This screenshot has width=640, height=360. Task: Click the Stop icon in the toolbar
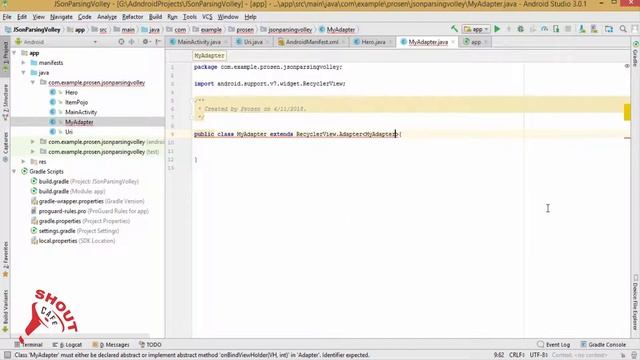[x=568, y=29]
